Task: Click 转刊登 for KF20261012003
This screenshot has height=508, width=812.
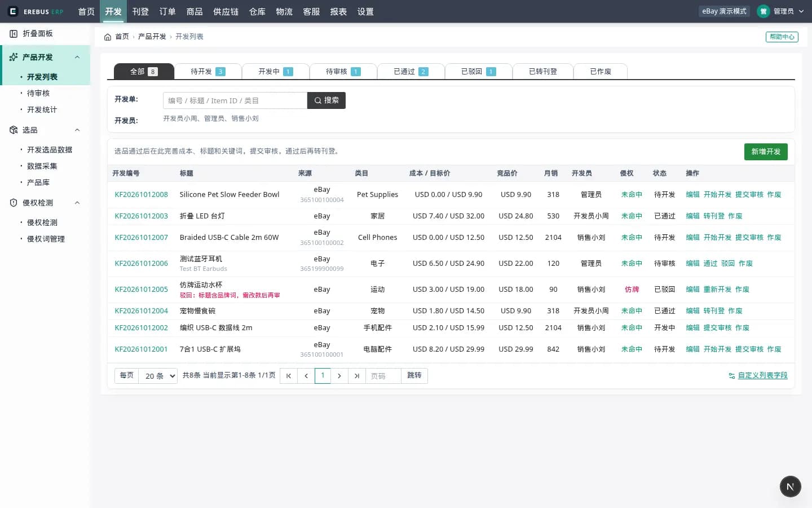Action: click(714, 216)
